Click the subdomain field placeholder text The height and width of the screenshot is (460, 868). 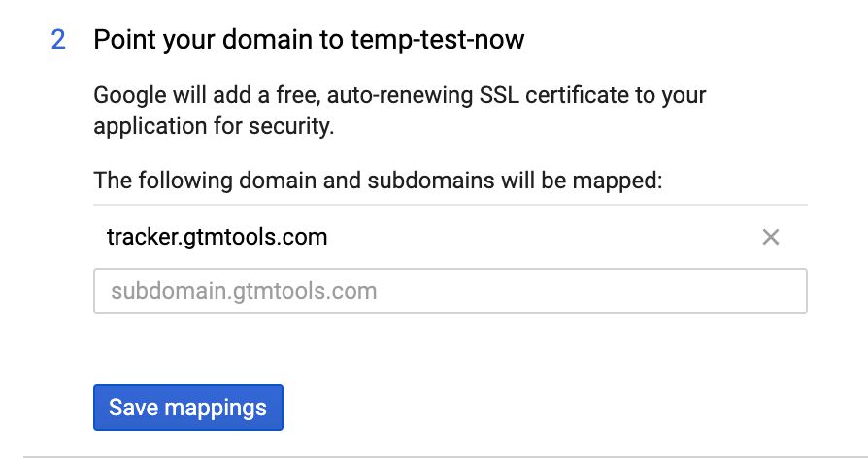pos(244,292)
